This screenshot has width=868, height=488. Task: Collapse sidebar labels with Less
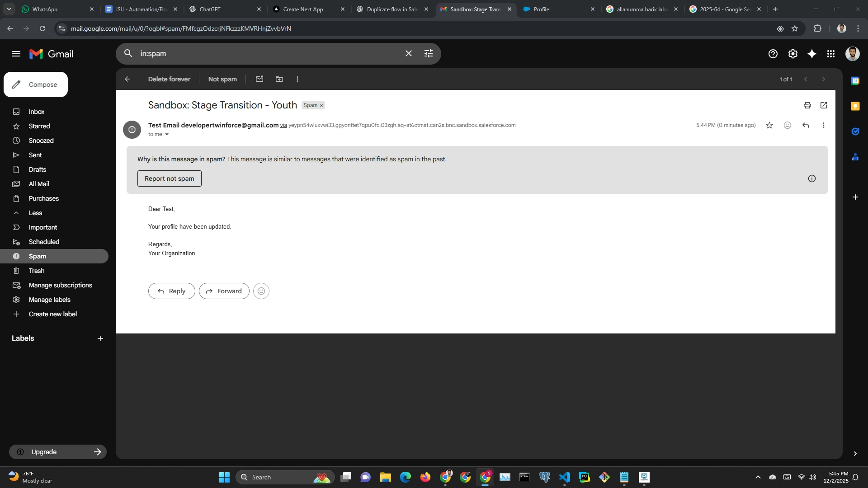[35, 213]
